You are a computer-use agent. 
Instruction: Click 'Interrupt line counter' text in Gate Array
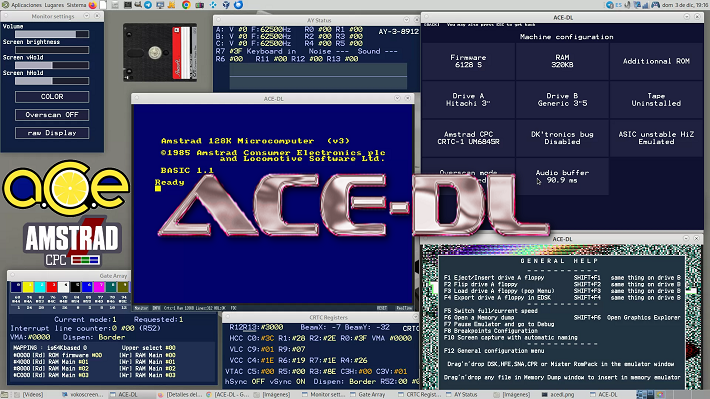coord(61,328)
